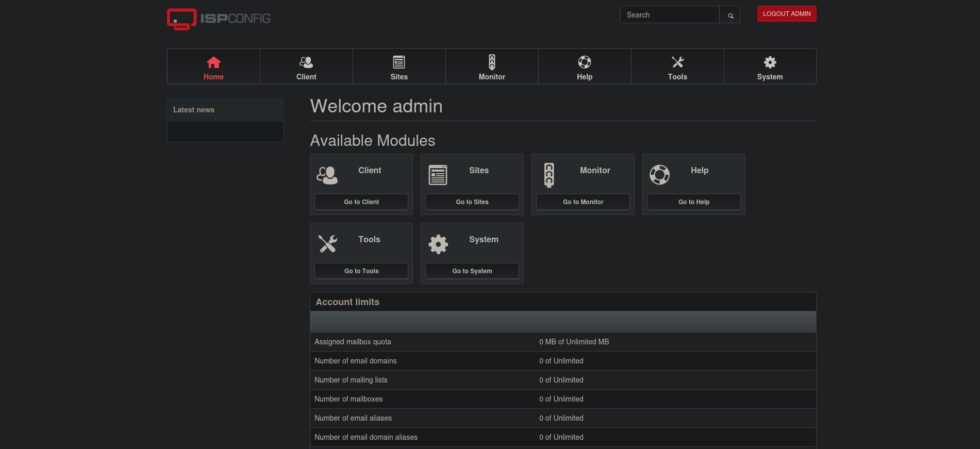
Task: Select the Monitor navigation tab
Action: pos(492,67)
